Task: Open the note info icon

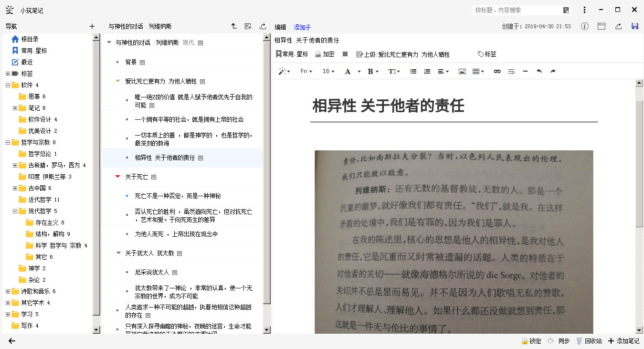Action: click(x=584, y=27)
